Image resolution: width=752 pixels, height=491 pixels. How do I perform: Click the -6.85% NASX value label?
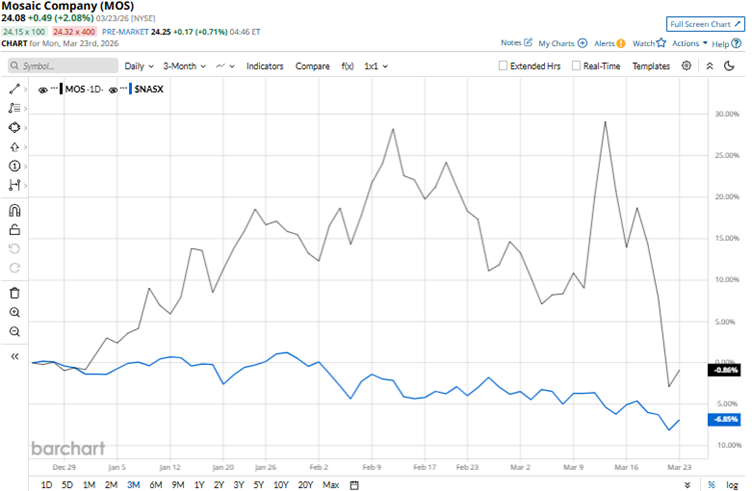(725, 420)
